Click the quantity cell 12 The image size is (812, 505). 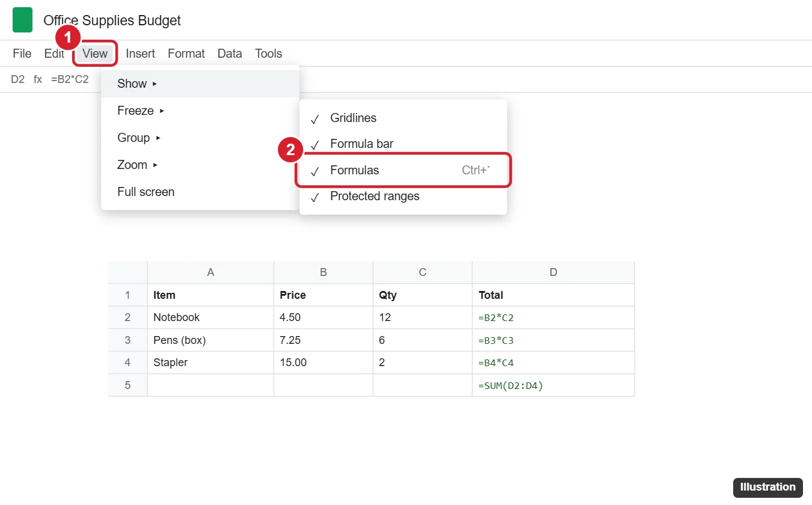click(x=423, y=317)
